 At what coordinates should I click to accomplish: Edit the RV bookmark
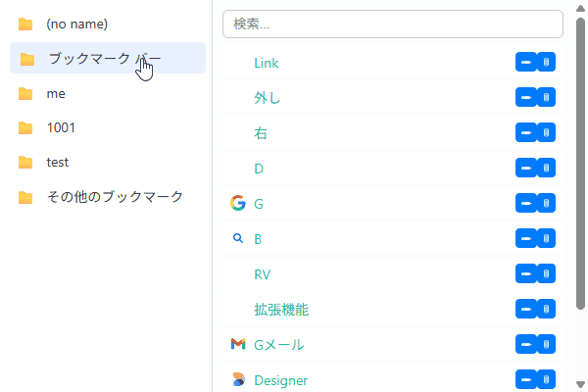coord(525,273)
